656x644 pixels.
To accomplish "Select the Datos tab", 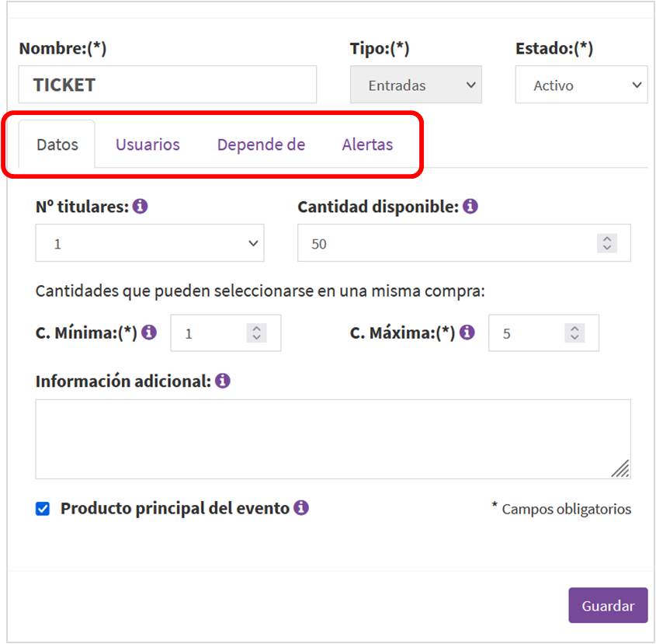I will click(57, 144).
